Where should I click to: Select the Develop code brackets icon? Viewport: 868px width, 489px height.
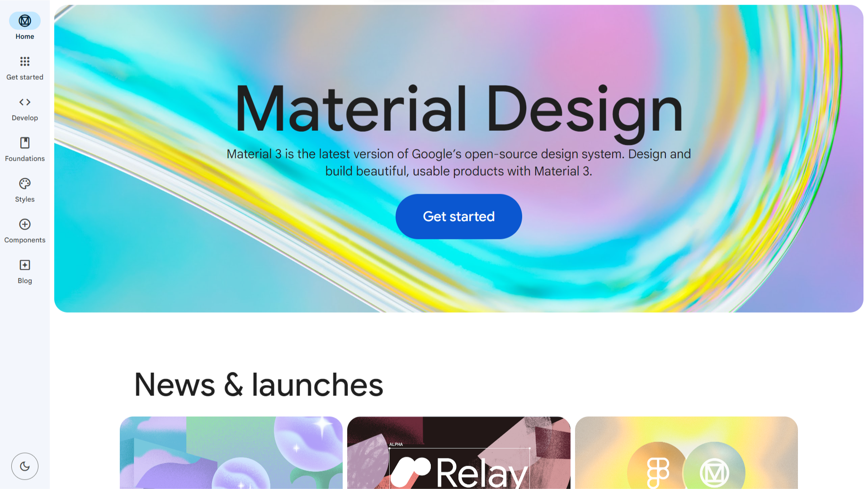pos(25,102)
